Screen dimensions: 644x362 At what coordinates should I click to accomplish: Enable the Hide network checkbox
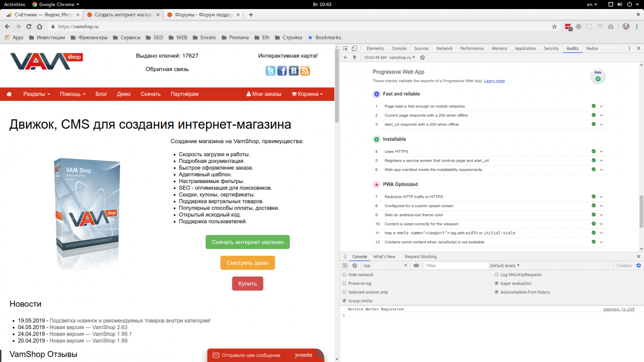click(344, 275)
